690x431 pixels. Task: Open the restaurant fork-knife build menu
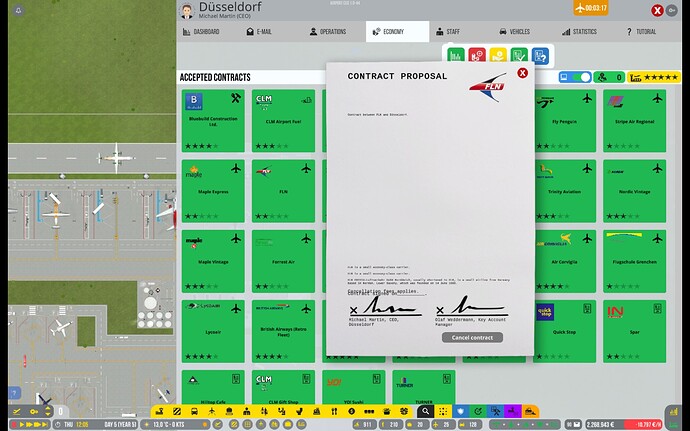pos(334,411)
